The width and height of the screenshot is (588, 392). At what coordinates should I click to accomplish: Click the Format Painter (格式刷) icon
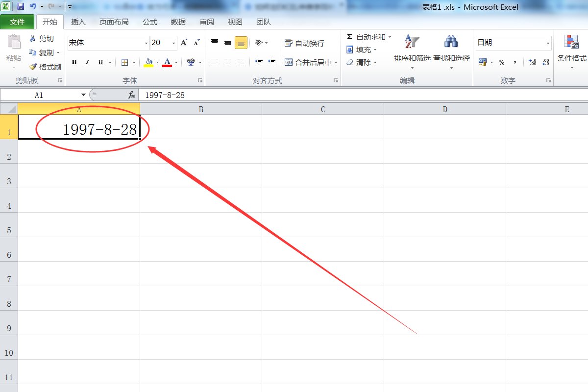coord(33,67)
